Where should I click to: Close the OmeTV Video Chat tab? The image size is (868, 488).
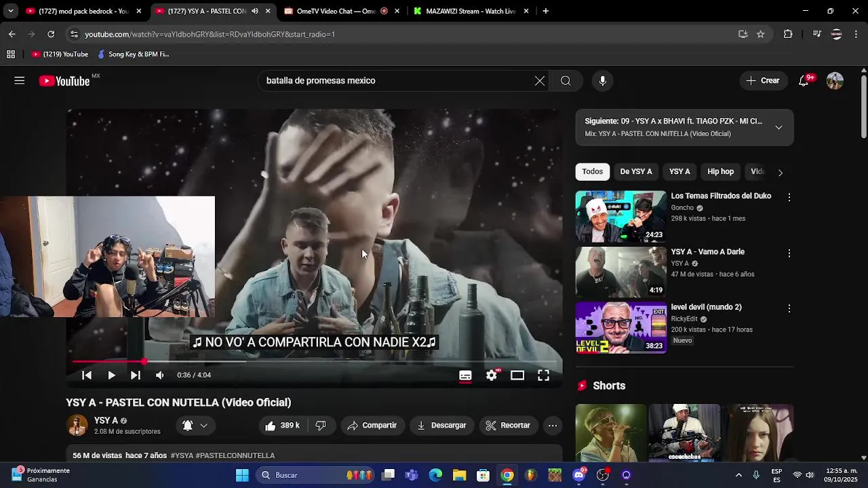(x=397, y=11)
